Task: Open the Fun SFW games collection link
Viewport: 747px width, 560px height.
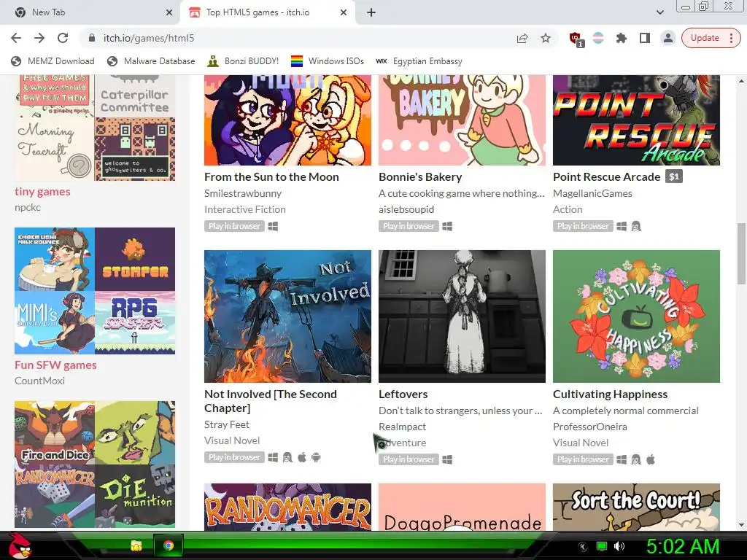Action: pos(55,365)
